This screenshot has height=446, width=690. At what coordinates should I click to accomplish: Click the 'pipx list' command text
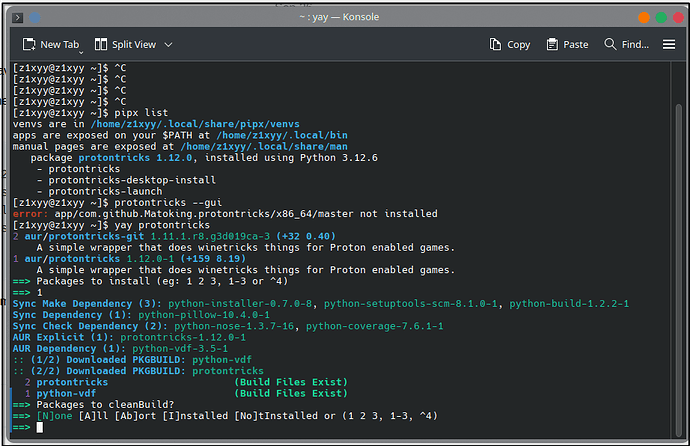[x=141, y=113]
